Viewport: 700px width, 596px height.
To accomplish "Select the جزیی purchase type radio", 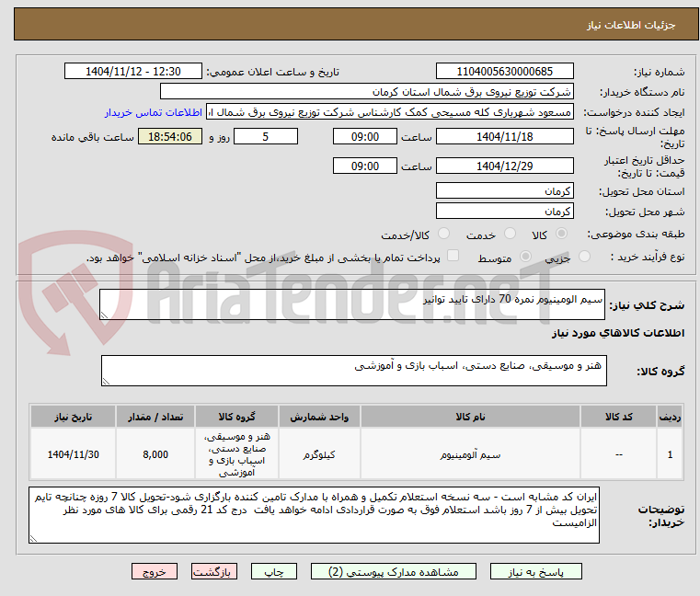I will 584,257.
